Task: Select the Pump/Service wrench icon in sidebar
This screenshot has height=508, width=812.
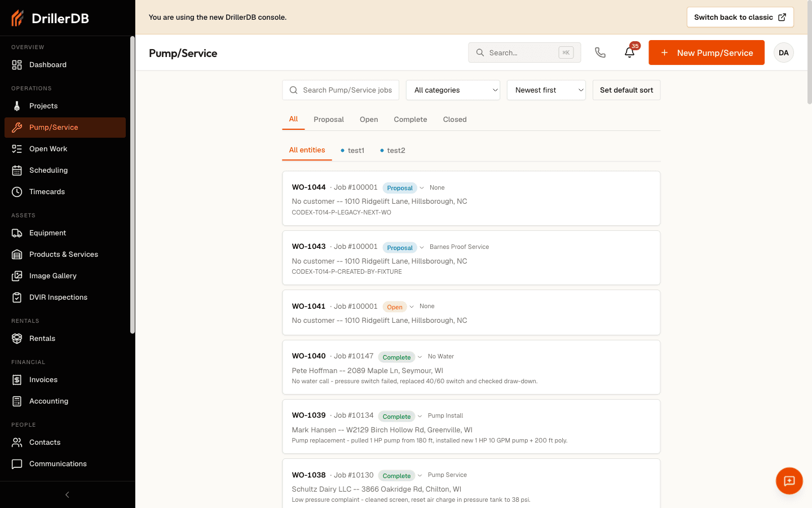Action: (x=17, y=128)
